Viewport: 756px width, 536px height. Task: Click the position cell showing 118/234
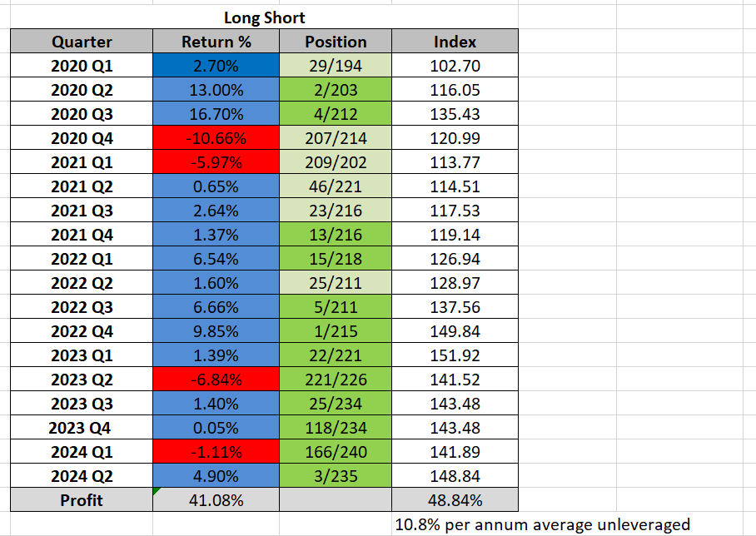click(x=336, y=428)
